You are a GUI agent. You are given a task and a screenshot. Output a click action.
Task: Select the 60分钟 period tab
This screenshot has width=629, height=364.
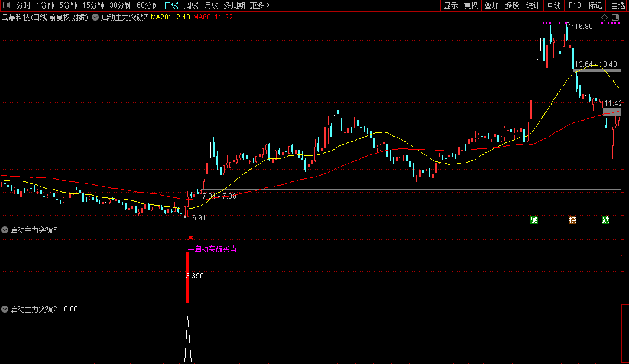tap(148, 5)
